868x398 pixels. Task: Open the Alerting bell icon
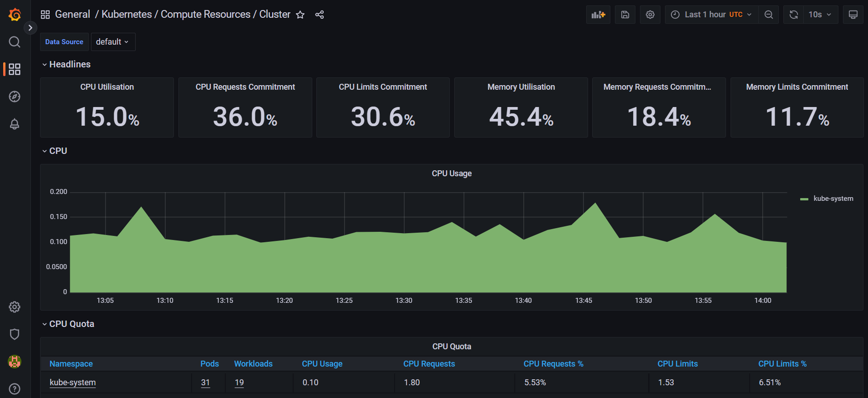click(15, 124)
